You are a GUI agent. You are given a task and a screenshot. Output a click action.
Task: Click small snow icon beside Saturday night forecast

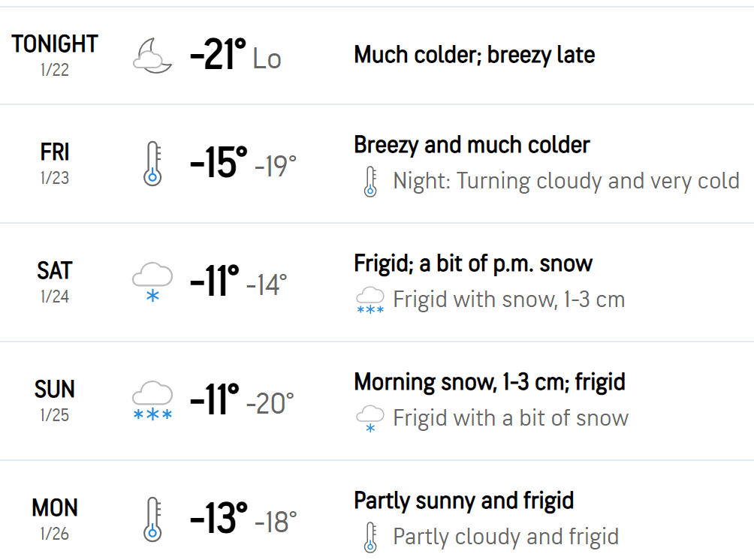[x=369, y=300]
